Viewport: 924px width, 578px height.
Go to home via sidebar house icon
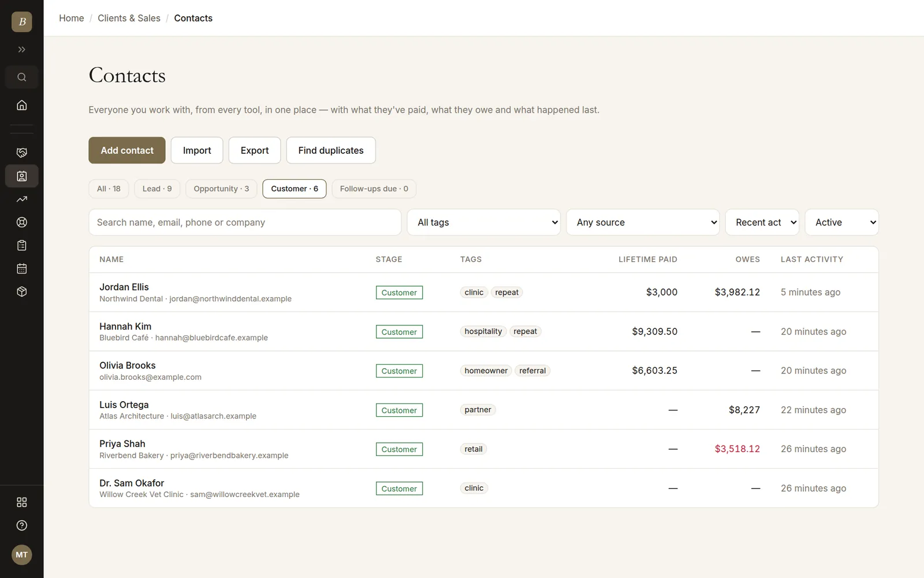tap(22, 105)
